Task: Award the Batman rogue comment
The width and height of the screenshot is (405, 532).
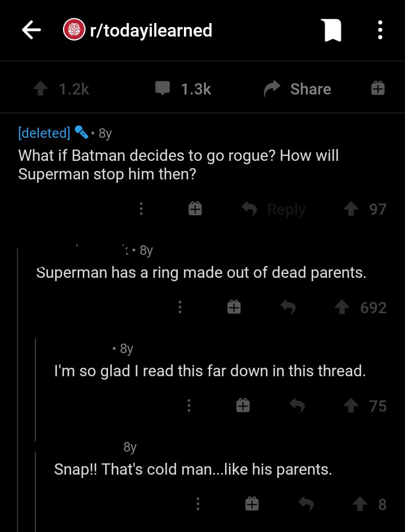Action: point(195,209)
